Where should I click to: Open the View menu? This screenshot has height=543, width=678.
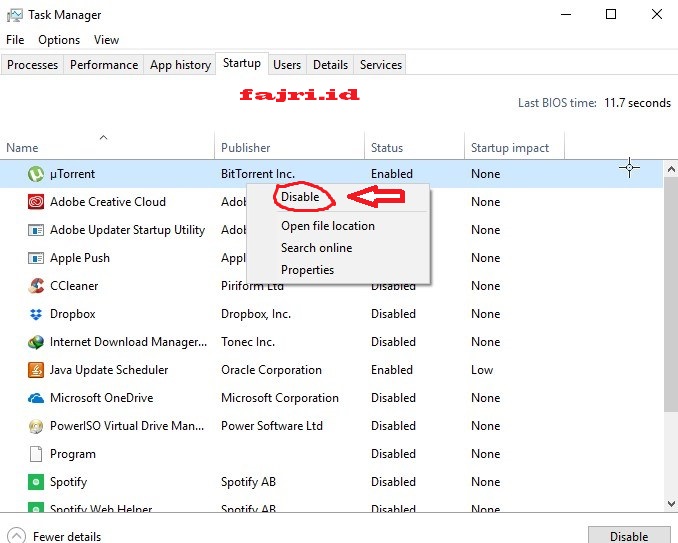click(106, 40)
